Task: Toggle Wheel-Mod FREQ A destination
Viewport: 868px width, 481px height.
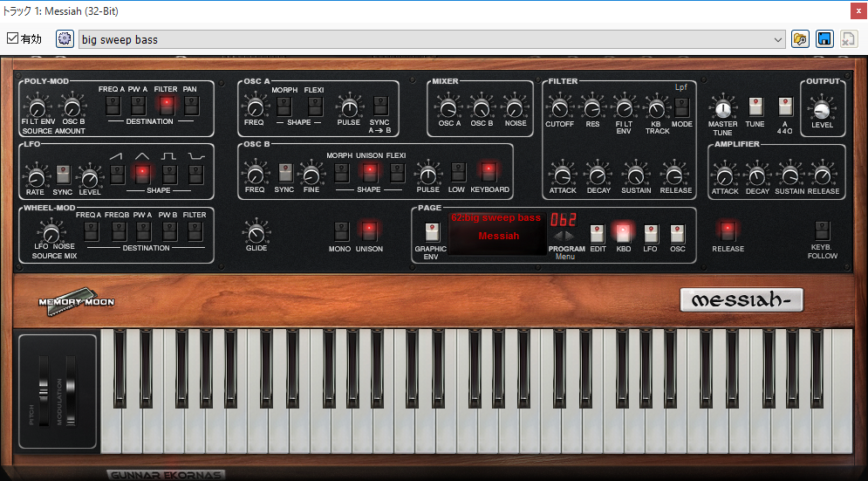Action: 92,231
